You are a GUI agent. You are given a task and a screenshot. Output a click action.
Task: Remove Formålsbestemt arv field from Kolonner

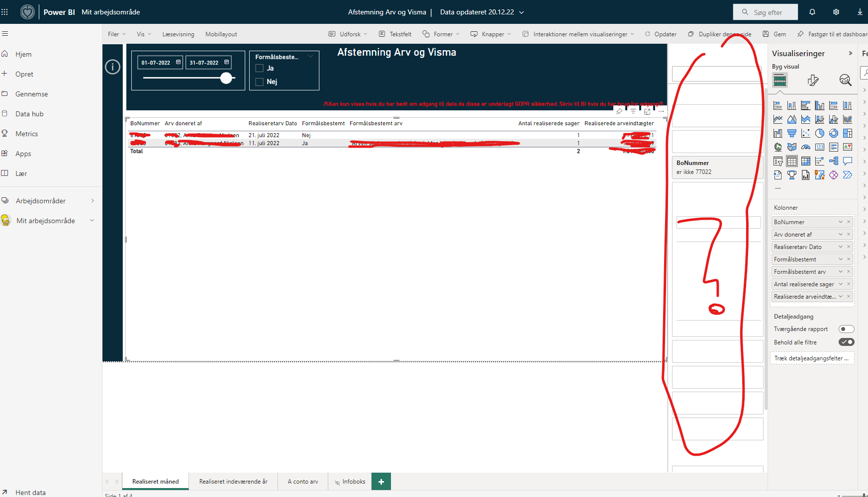point(849,271)
